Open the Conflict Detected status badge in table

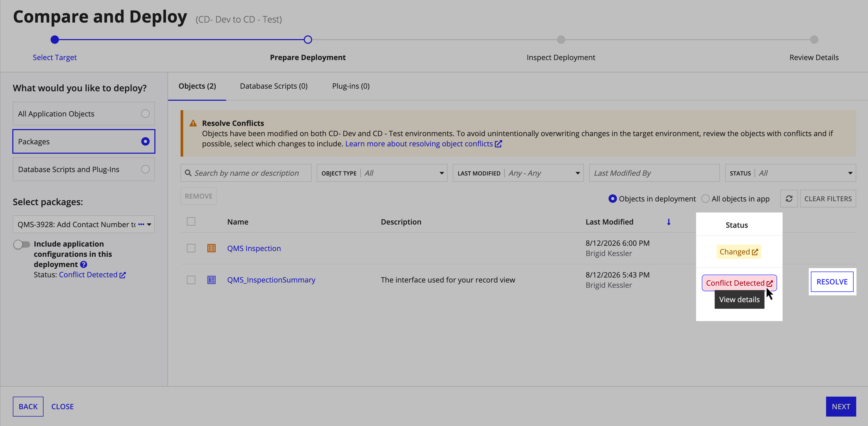[x=739, y=283]
